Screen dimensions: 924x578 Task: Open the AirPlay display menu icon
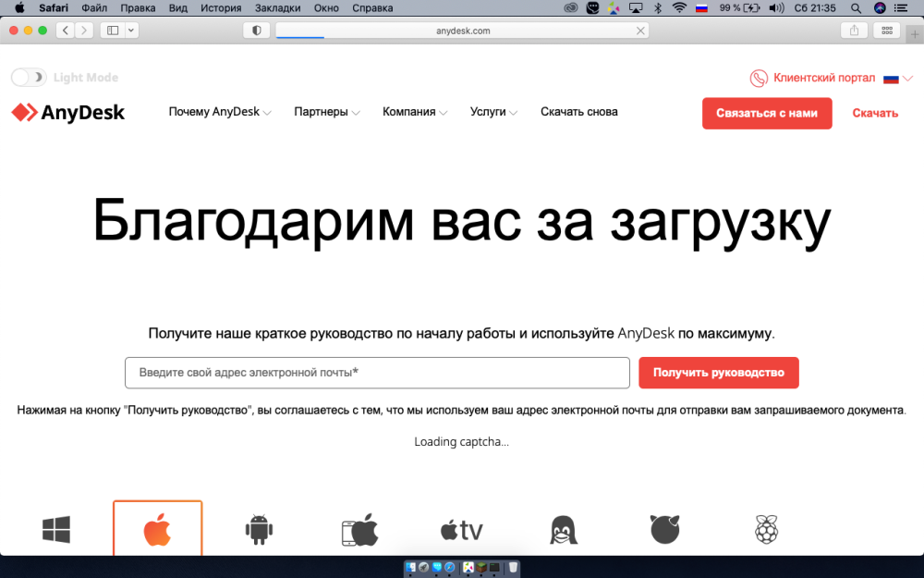(636, 8)
